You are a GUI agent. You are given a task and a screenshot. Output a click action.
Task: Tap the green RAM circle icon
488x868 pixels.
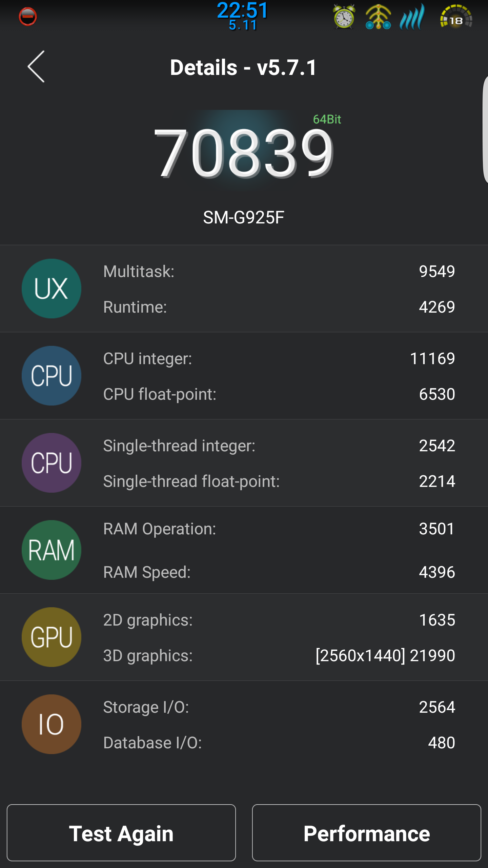[52, 550]
